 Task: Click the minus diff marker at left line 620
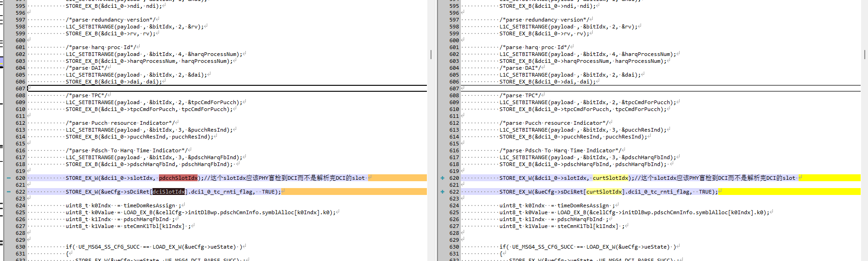[8, 178]
